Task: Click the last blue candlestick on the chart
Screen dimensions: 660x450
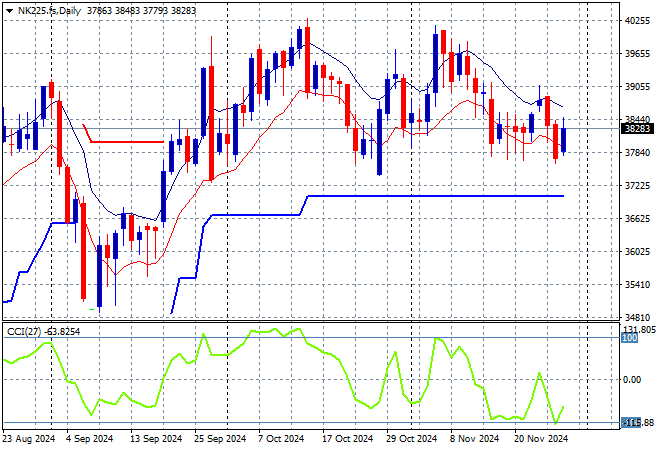Action: click(x=564, y=138)
